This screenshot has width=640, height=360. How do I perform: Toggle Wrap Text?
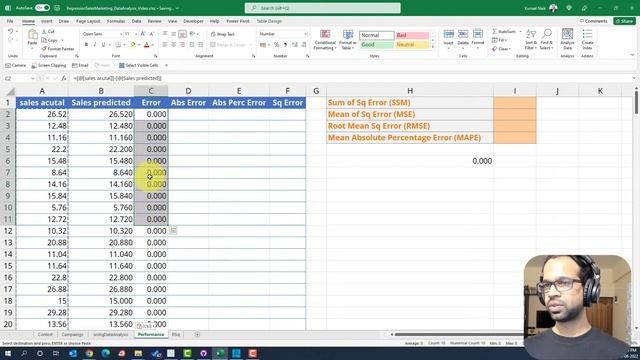pyautogui.click(x=222, y=34)
